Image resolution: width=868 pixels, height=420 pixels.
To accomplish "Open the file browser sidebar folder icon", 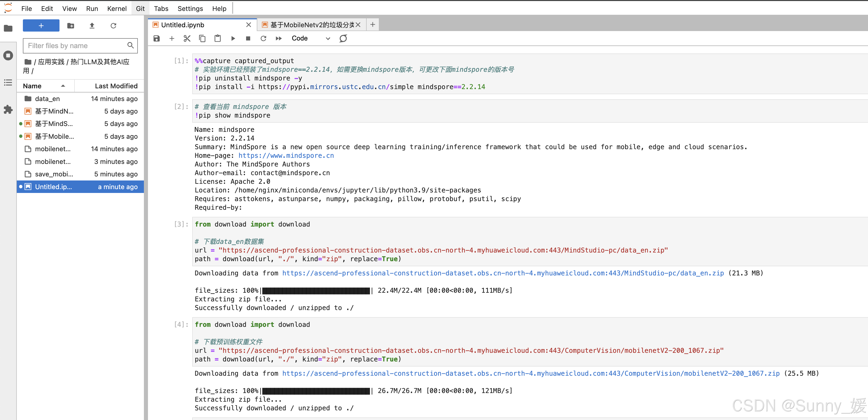I will pyautogui.click(x=8, y=28).
